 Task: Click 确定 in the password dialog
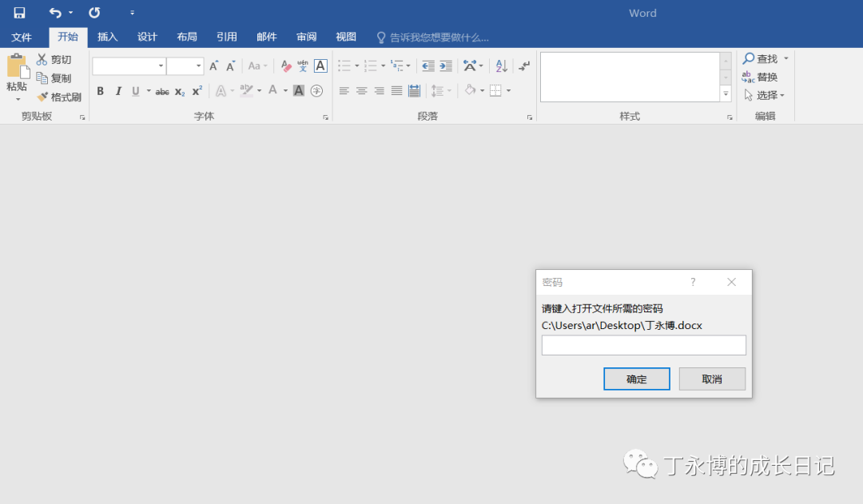(637, 379)
